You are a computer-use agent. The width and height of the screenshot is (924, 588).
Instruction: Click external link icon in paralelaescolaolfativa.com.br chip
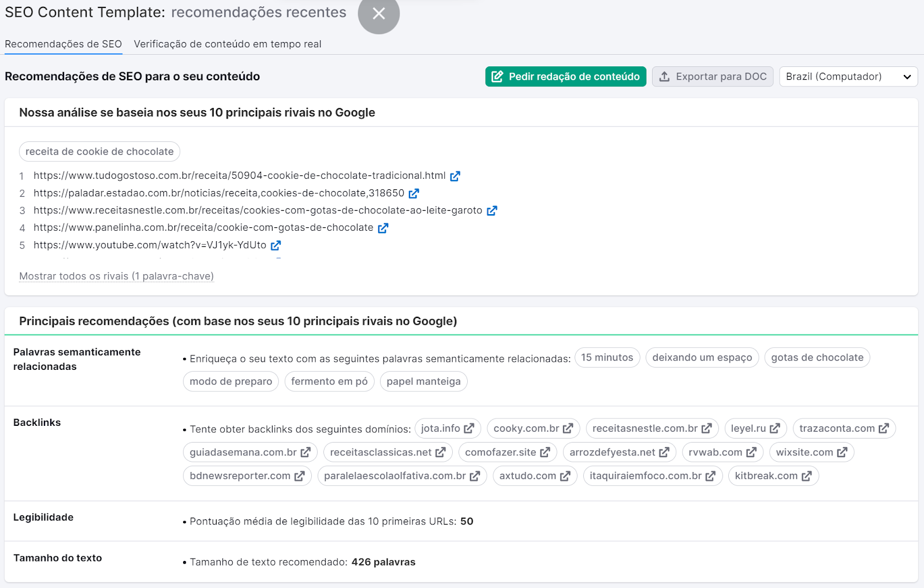click(x=475, y=475)
